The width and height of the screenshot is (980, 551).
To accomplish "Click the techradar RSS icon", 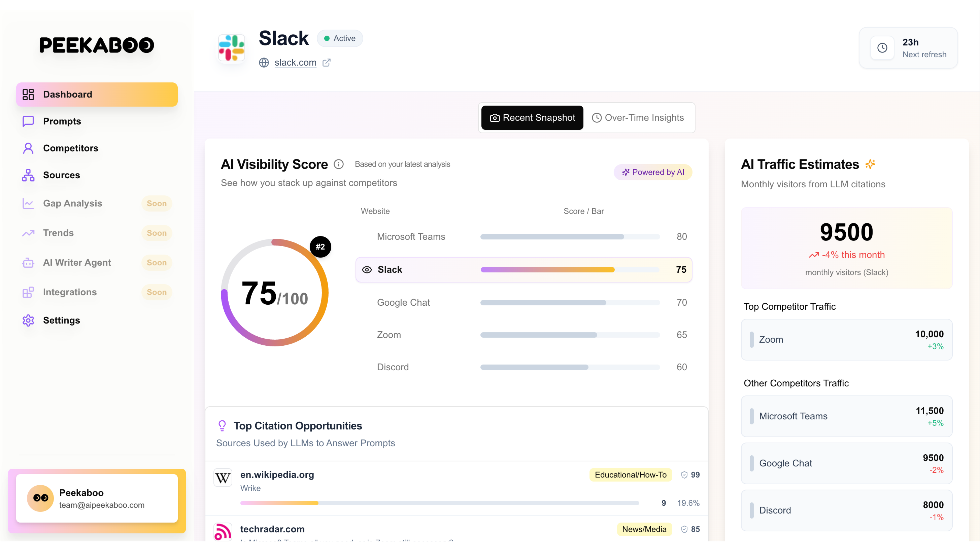I will [223, 531].
